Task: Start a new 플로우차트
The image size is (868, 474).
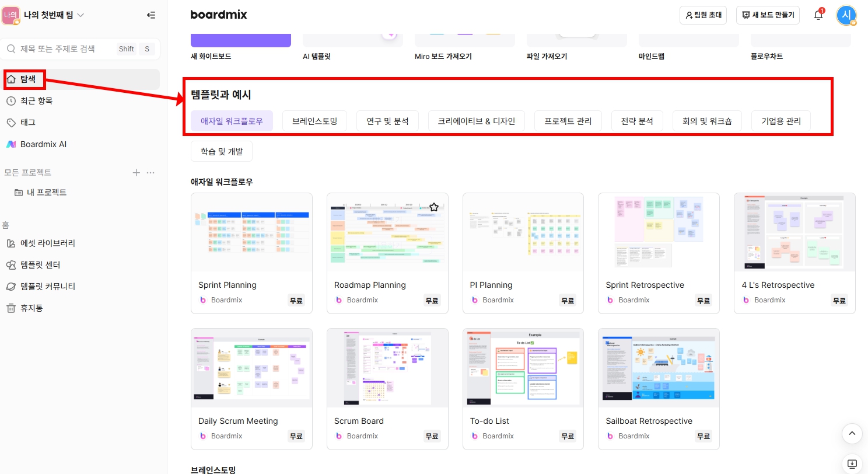Action: coord(800,38)
